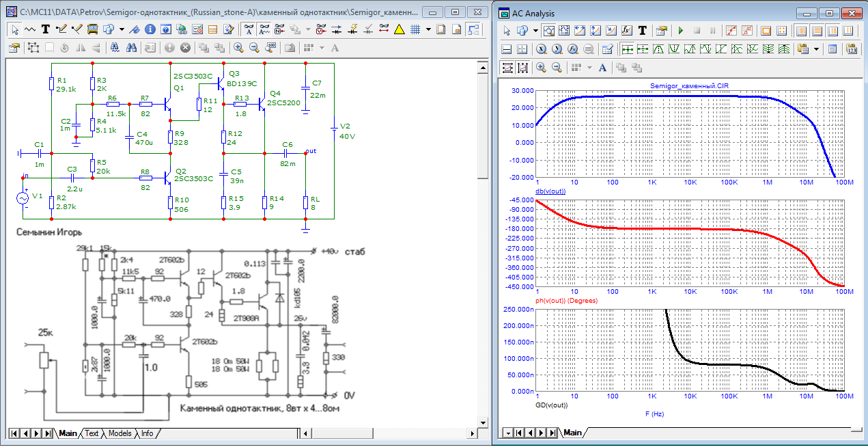Viewport: 868px width, 447px height.
Task: Click the fx function icon in AC Analysis toolbar
Action: pyautogui.click(x=627, y=31)
